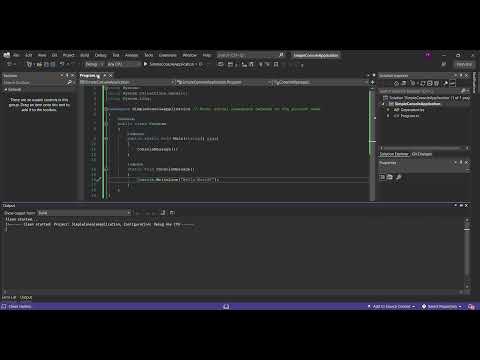This screenshot has width=480, height=360.
Task: Switch to the Error List tab
Action: click(x=9, y=297)
